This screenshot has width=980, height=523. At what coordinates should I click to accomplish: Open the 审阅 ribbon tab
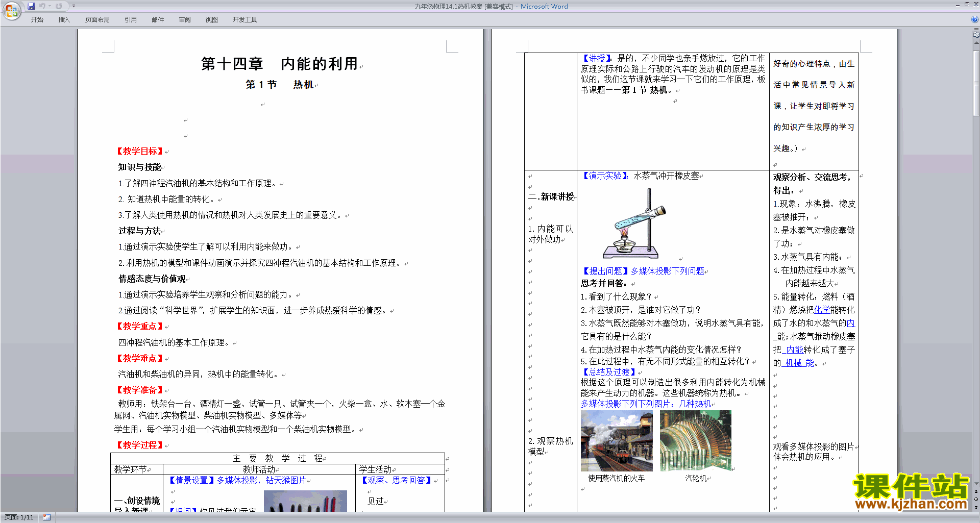point(185,20)
